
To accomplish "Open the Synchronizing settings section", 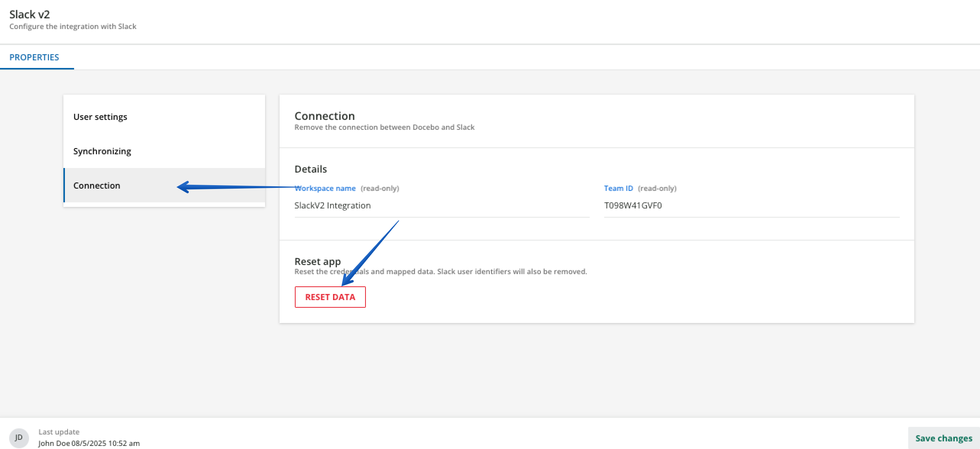I will [x=102, y=151].
